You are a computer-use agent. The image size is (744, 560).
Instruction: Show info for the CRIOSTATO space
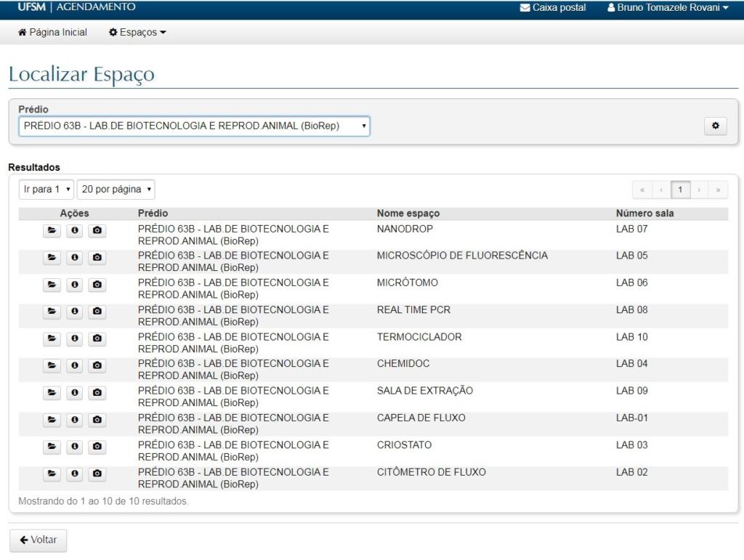pos(74,447)
